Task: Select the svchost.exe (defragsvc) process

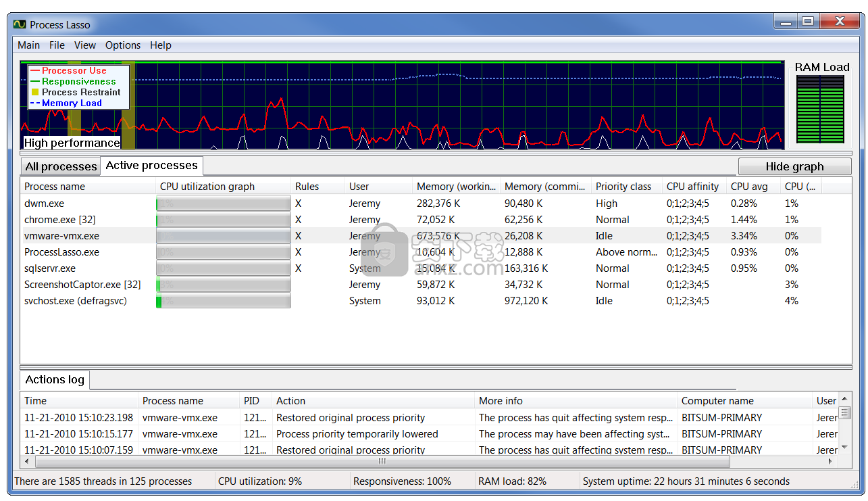Action: (x=420, y=301)
